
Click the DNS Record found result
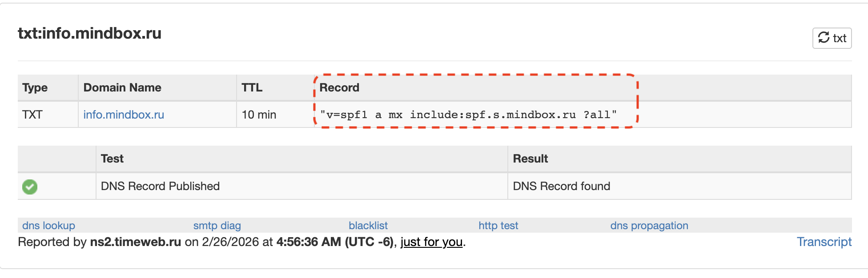pyautogui.click(x=562, y=186)
